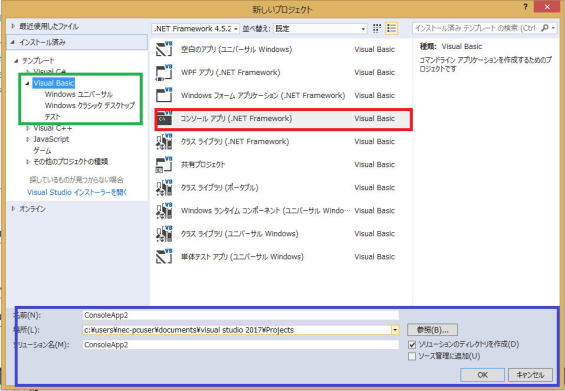Select the クラス ライブラリ (ユニバーサル Windows) template icon
Screen dimensions: 565x391
pyautogui.click(x=164, y=234)
